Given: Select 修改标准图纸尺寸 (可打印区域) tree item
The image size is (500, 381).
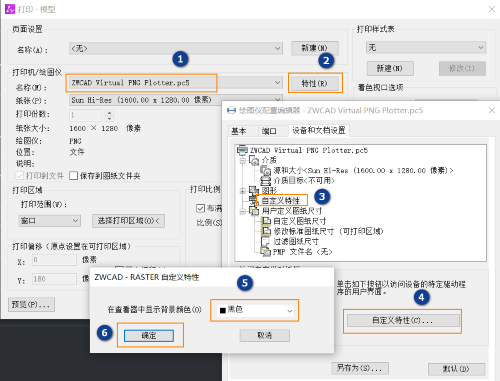Looking at the screenshot, I should (328, 231).
